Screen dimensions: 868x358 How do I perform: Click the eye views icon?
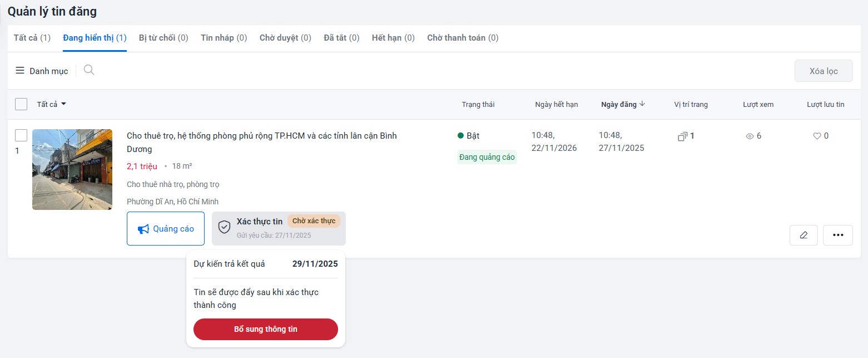point(749,136)
